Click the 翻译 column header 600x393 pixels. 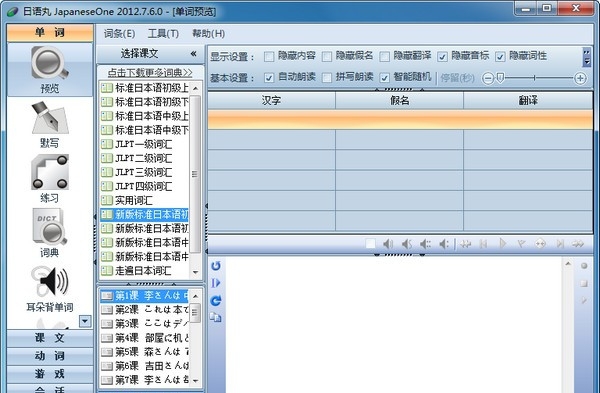pyautogui.click(x=528, y=100)
